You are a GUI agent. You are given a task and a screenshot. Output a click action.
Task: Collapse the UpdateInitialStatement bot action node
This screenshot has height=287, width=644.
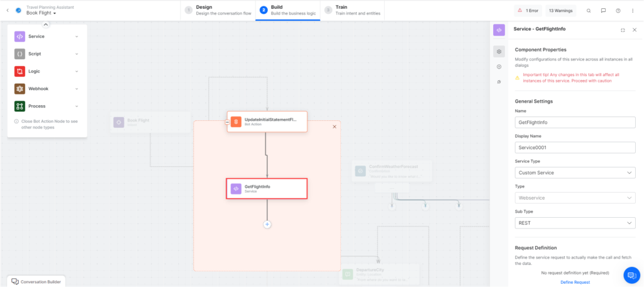click(x=227, y=121)
